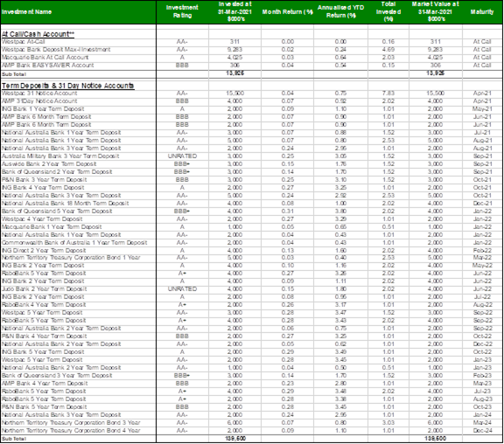This screenshot has height=444, width=504.
Task: Select 'Westpac 4 Year Term Deposit'
Action: (x=42, y=219)
